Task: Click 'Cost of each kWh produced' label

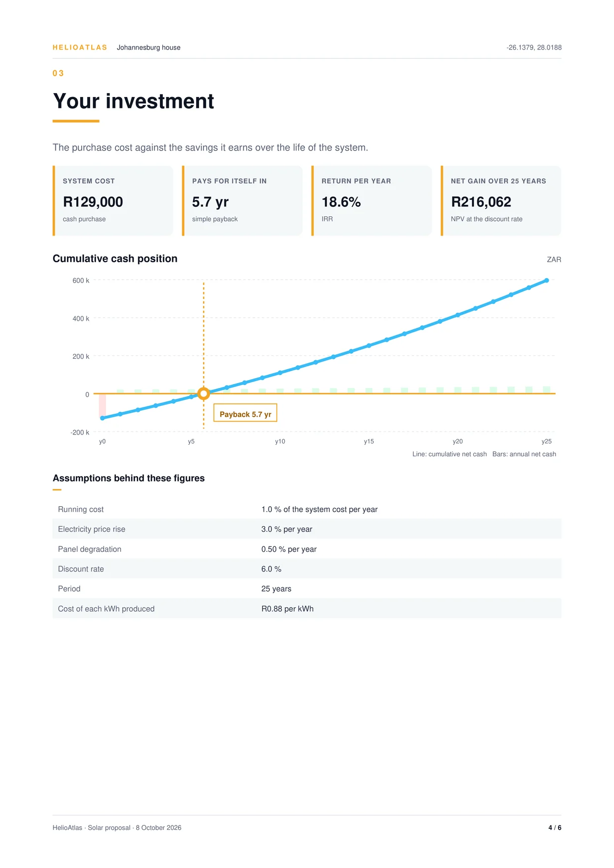Action: click(106, 609)
